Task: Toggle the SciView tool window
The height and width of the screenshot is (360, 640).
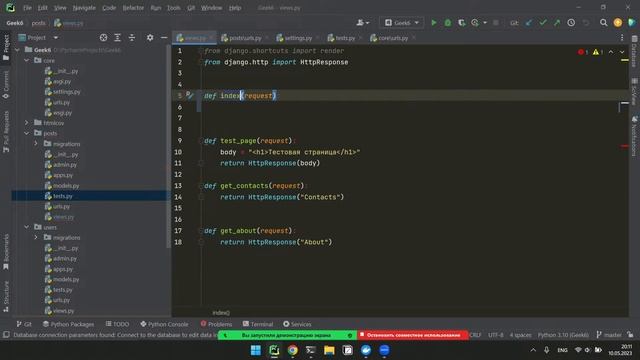Action: click(x=634, y=91)
